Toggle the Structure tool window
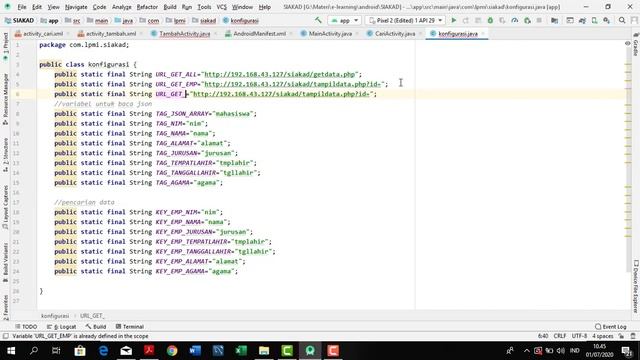Screen dimensions: 640x360 pos(5,155)
